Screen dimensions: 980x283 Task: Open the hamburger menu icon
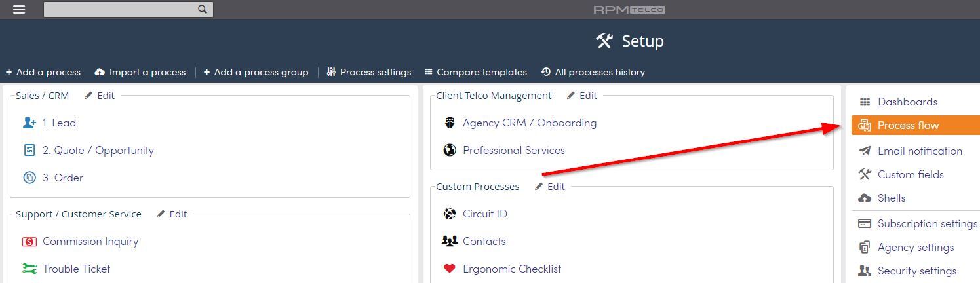[19, 9]
